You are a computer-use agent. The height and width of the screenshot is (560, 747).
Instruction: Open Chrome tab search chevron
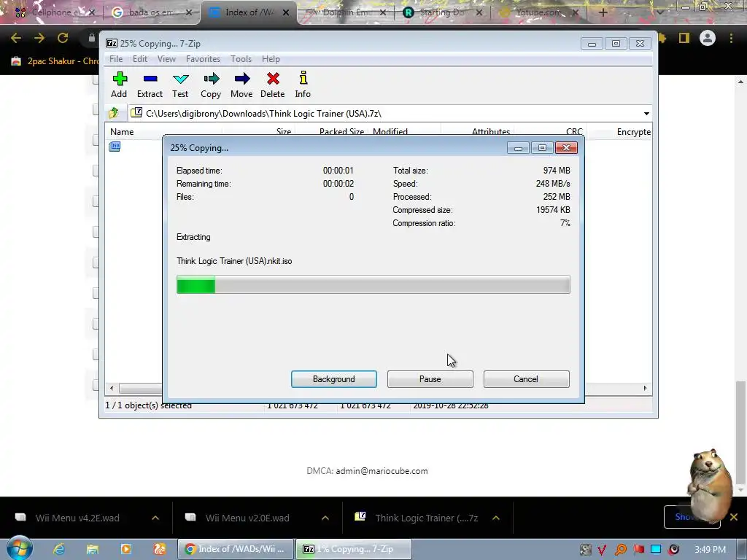click(659, 12)
